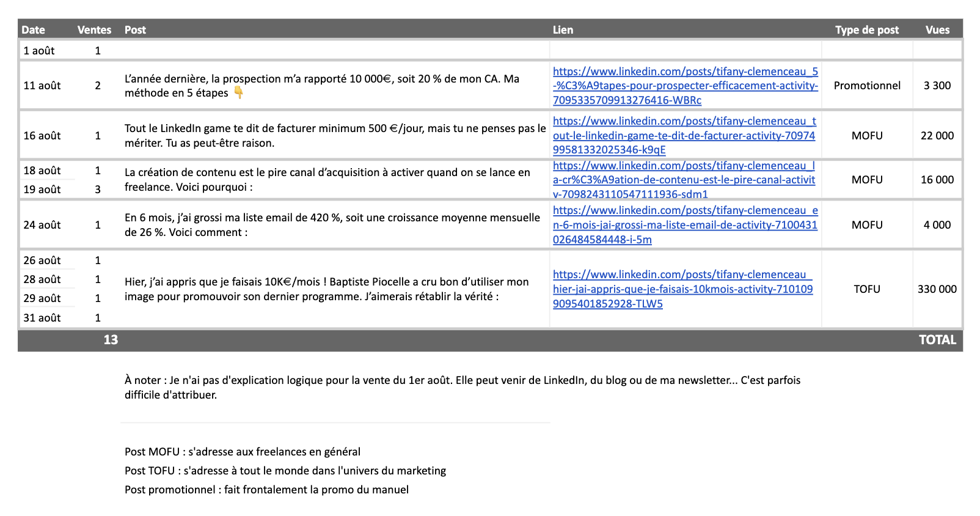
Task: Click the post text 'Tout le LinkedIn game'
Action: click(x=335, y=136)
